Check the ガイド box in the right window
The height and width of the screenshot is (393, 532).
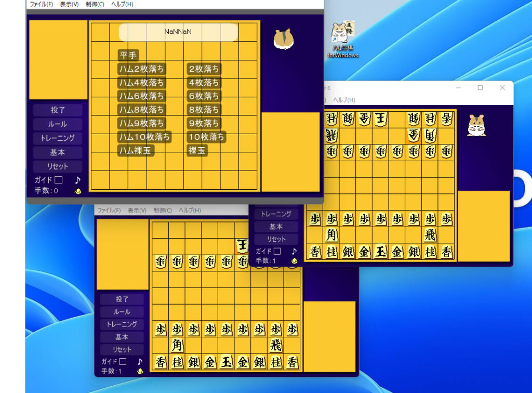tap(277, 251)
